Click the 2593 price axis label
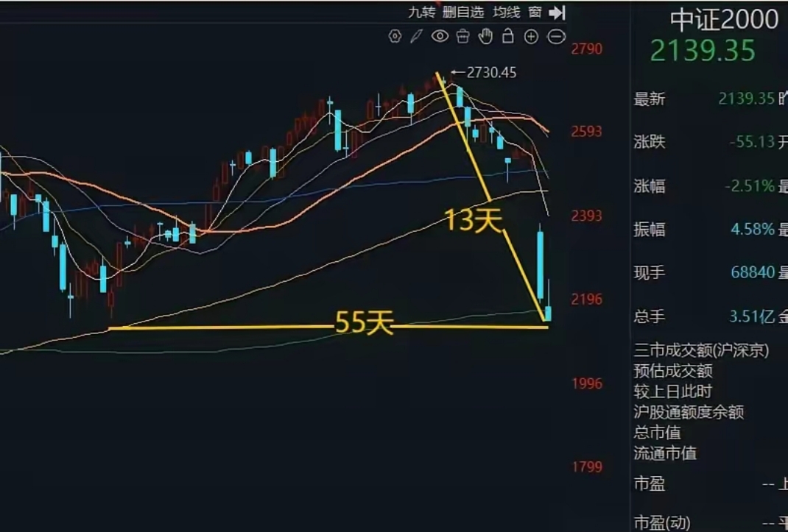Image resolution: width=788 pixels, height=532 pixels. 585,130
